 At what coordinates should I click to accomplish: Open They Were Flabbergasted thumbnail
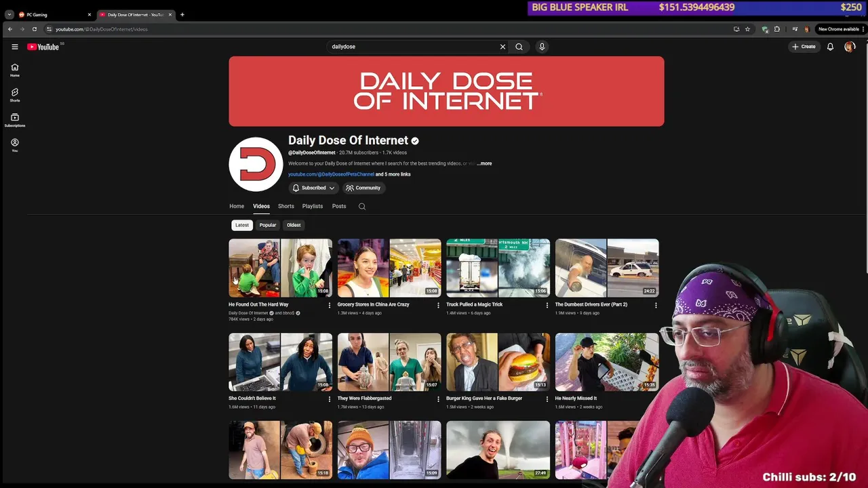pos(389,362)
